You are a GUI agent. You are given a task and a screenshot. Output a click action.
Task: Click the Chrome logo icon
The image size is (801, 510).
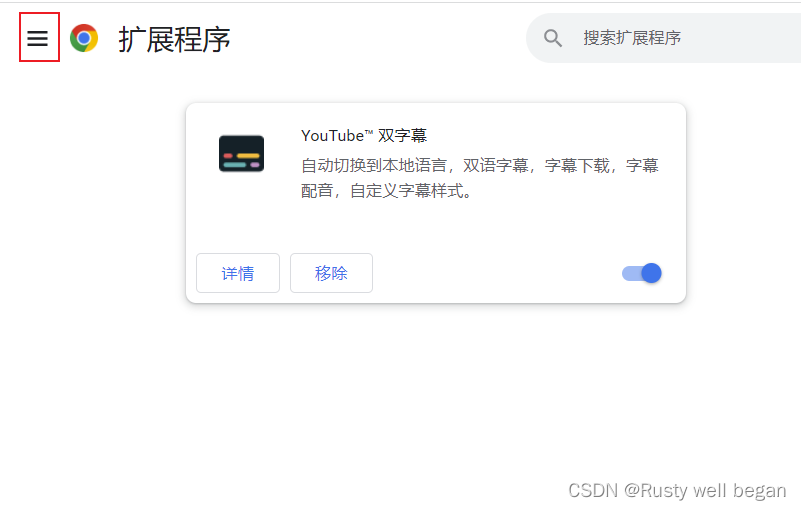click(84, 38)
